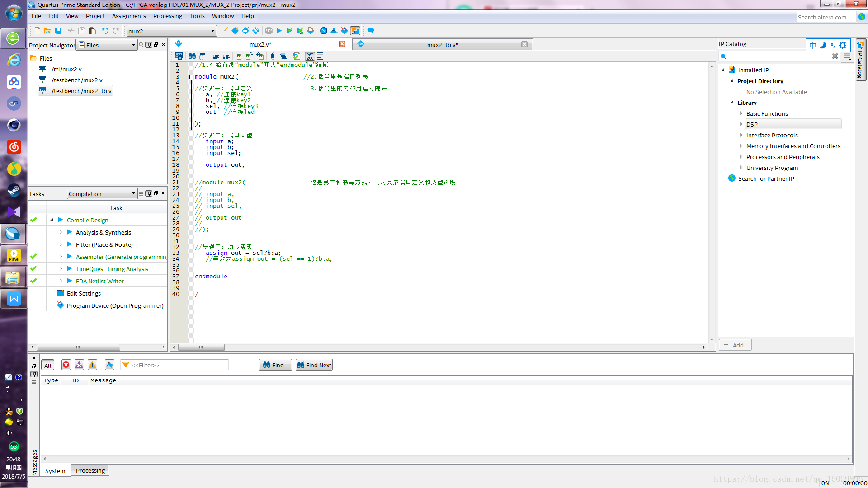
Task: Collapse the Compile Design task
Action: pyautogui.click(x=52, y=220)
